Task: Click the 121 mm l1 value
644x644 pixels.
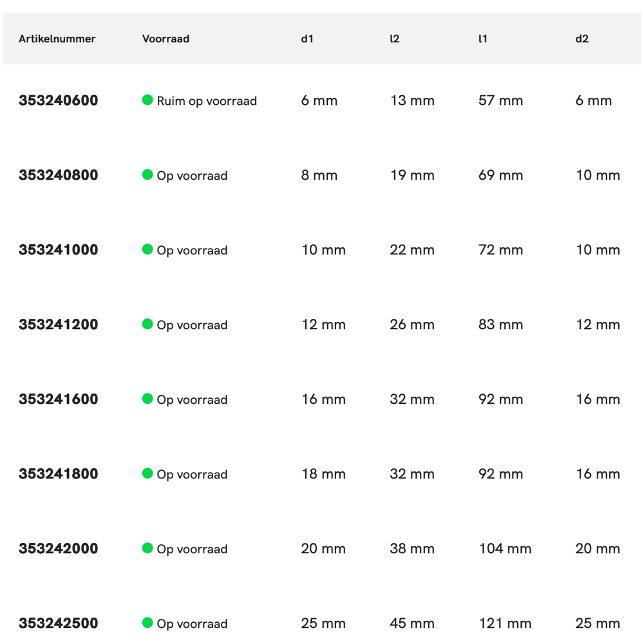Action: [x=505, y=623]
